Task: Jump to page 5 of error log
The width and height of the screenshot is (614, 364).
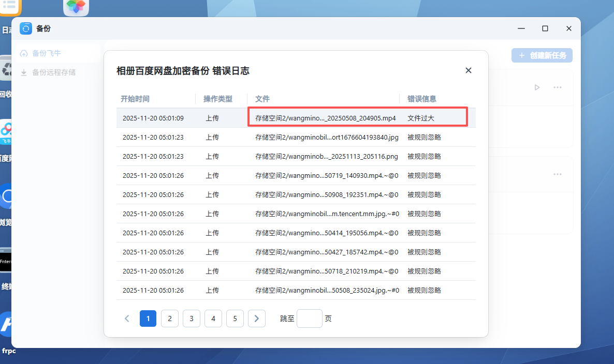Action: tap(235, 318)
